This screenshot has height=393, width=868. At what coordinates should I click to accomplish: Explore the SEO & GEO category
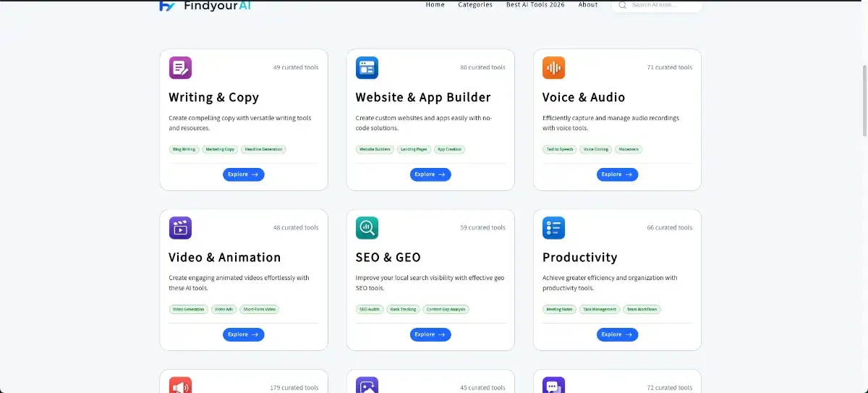(x=430, y=334)
